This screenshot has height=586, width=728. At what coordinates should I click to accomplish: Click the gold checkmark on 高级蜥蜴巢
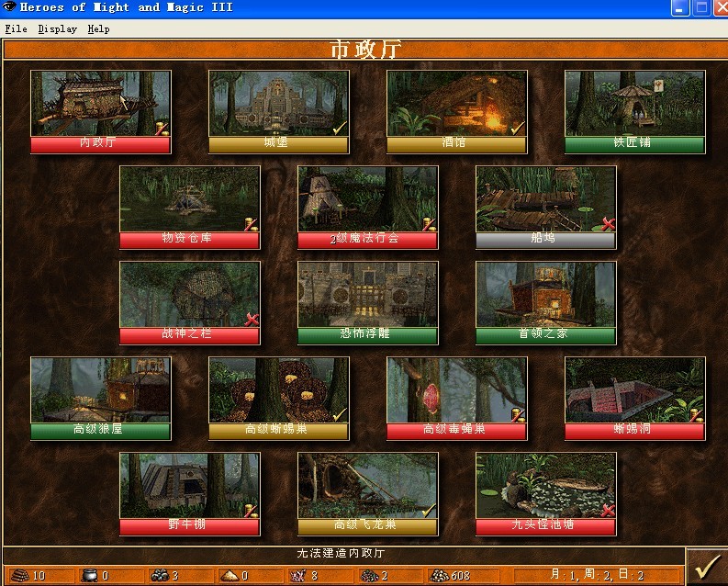[341, 414]
